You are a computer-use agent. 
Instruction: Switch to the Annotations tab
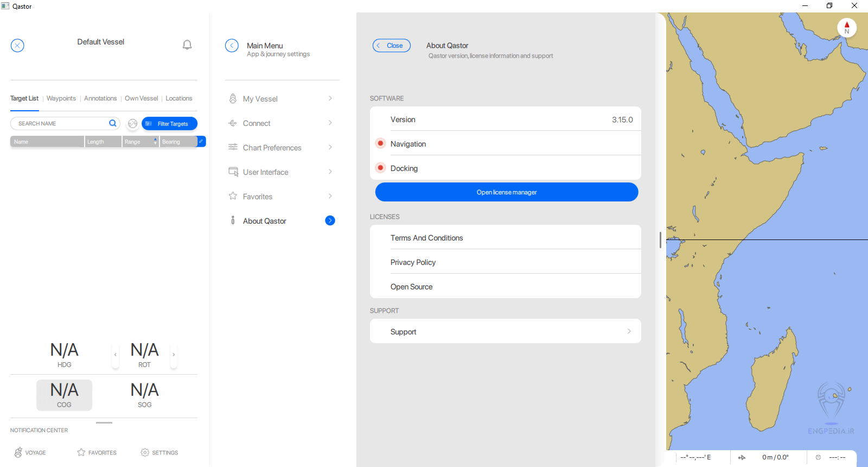(100, 98)
